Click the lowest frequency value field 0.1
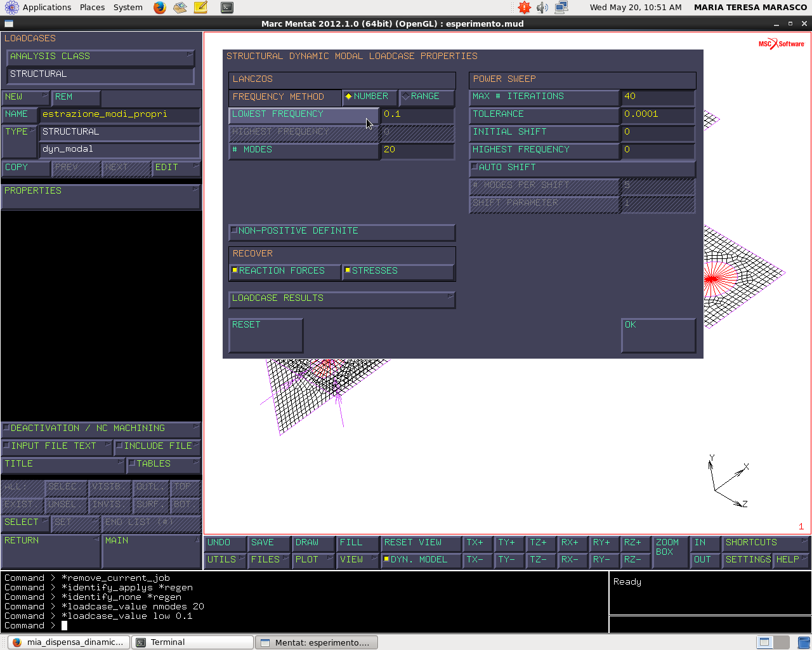 (x=417, y=115)
